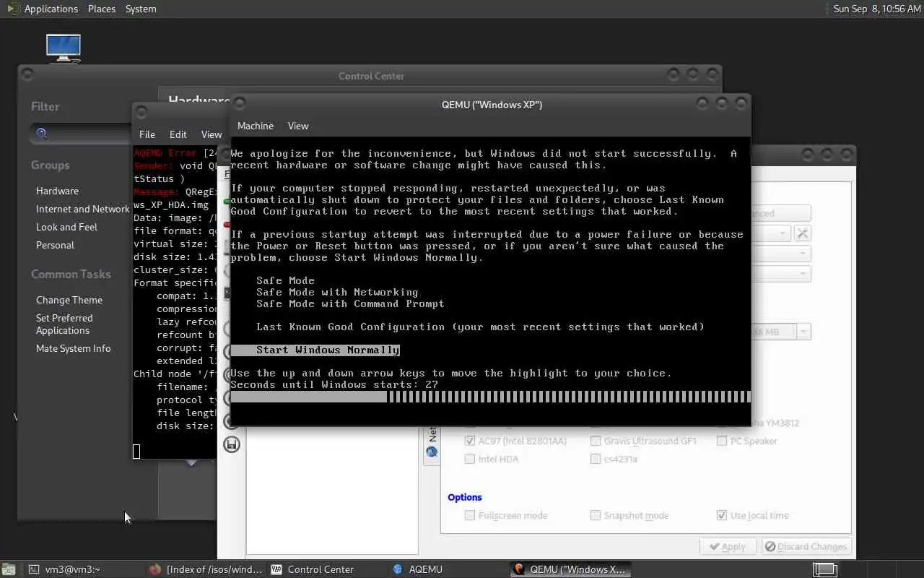Toggle the cs4231a sound card checkbox
The width and height of the screenshot is (924, 578).
[596, 459]
